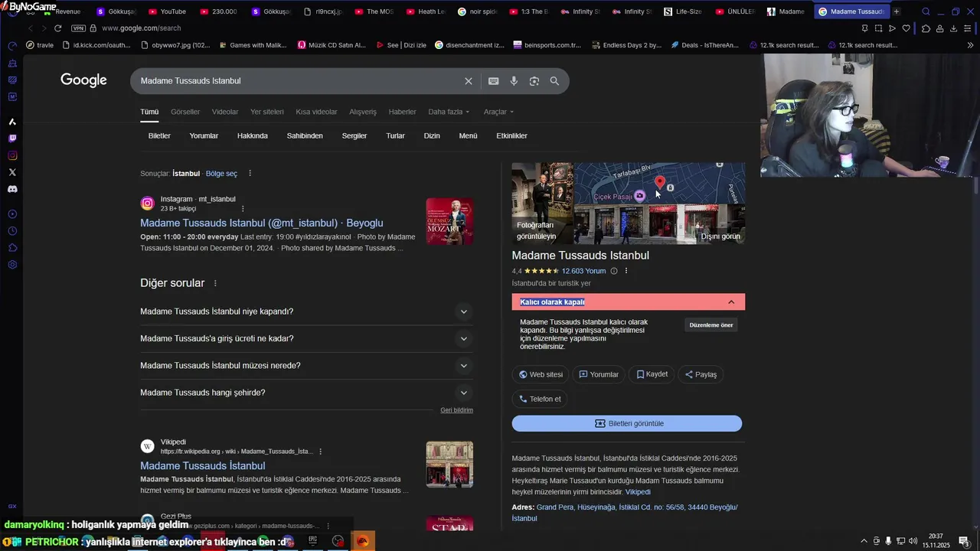Reload the current page
Screen dimensions: 980x551
tap(57, 28)
